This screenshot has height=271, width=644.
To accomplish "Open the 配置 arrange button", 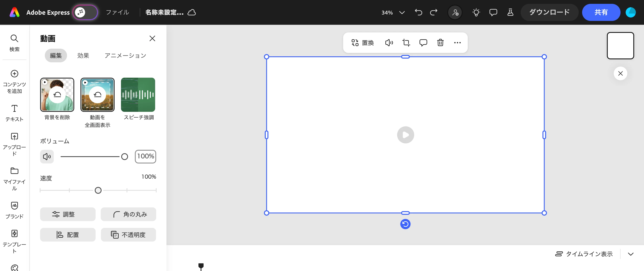I will point(68,235).
